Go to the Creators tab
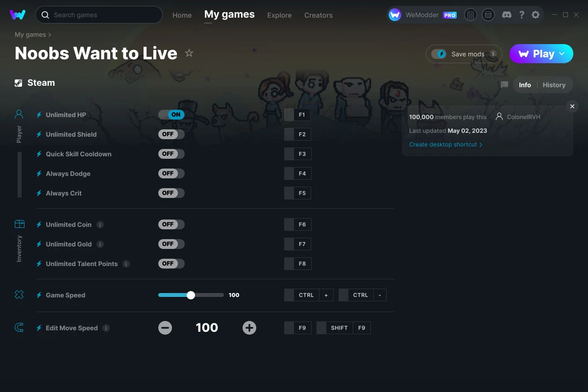588x392 pixels. pos(318,15)
